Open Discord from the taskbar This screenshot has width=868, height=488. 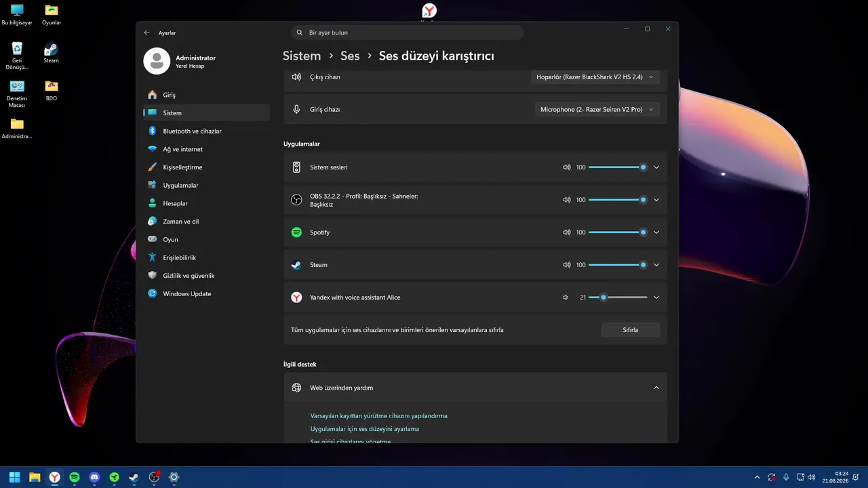tap(94, 477)
